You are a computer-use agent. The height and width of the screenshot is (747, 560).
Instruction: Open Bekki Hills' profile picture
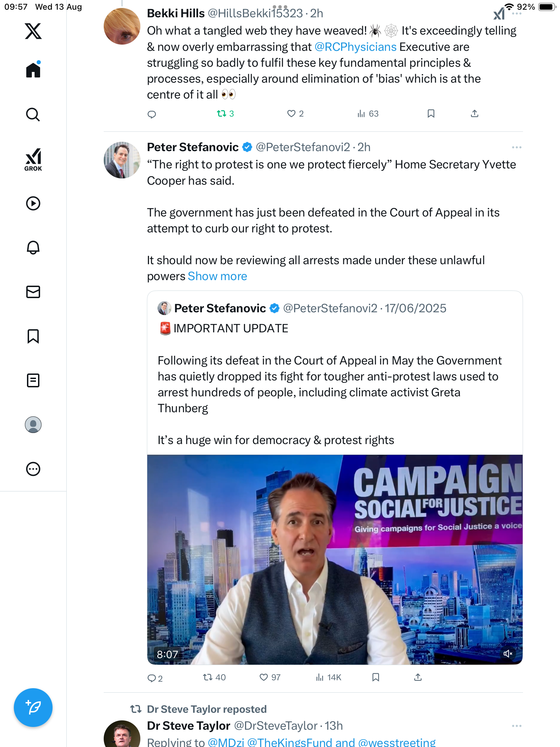point(122,27)
